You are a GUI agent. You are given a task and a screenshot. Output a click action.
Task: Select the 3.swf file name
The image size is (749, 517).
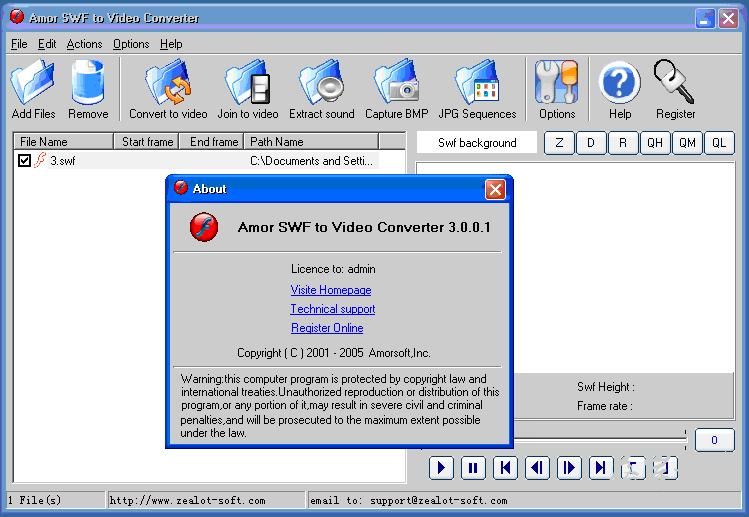[63, 161]
